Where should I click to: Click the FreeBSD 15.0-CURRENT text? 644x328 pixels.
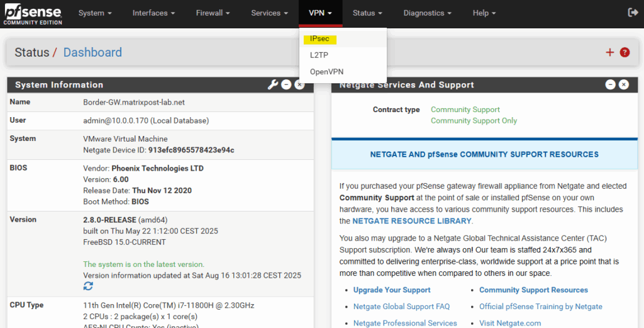click(x=125, y=242)
